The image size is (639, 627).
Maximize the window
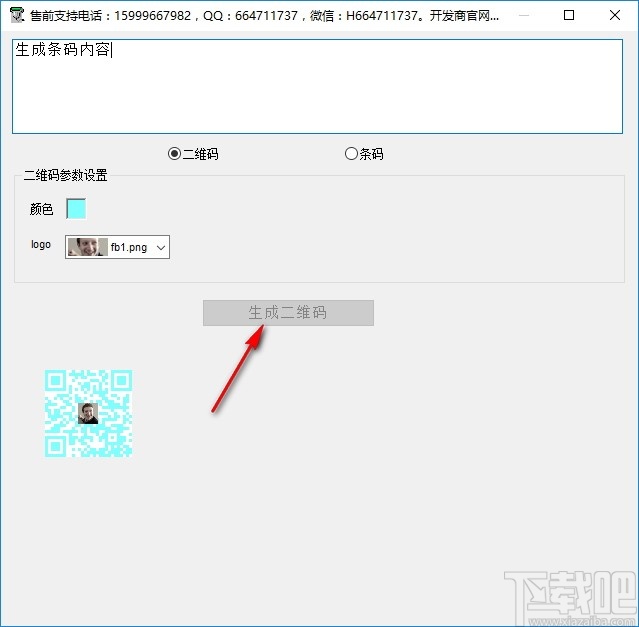569,15
